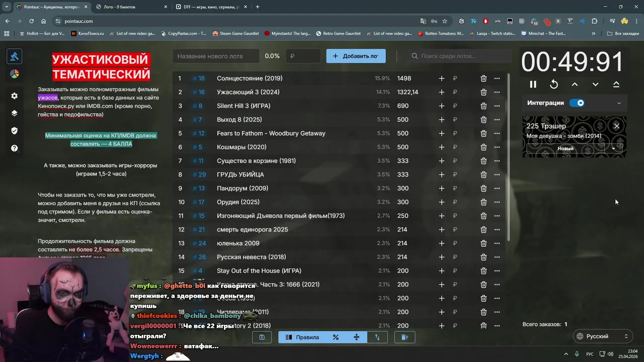Open the browser tab list dropdown
The width and height of the screenshot is (644, 362).
point(7,7)
